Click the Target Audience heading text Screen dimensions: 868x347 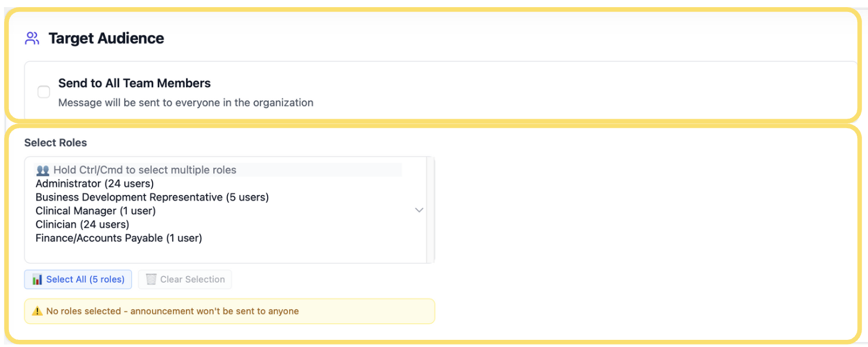pos(106,39)
